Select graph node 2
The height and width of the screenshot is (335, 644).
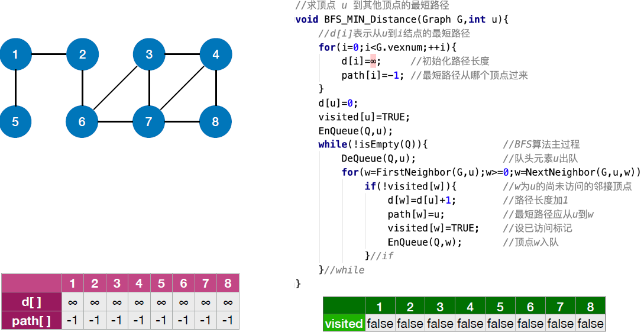pos(83,54)
